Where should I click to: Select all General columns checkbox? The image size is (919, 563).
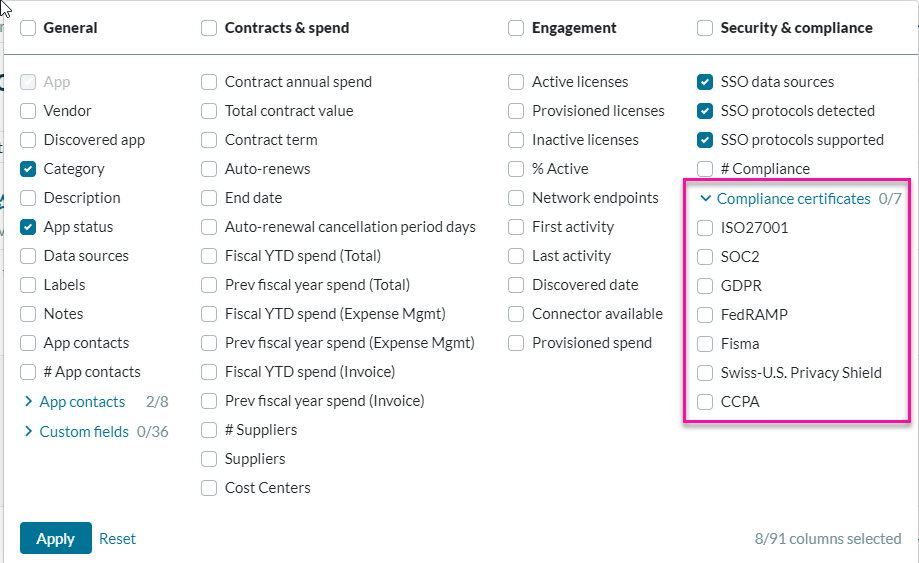coord(28,28)
